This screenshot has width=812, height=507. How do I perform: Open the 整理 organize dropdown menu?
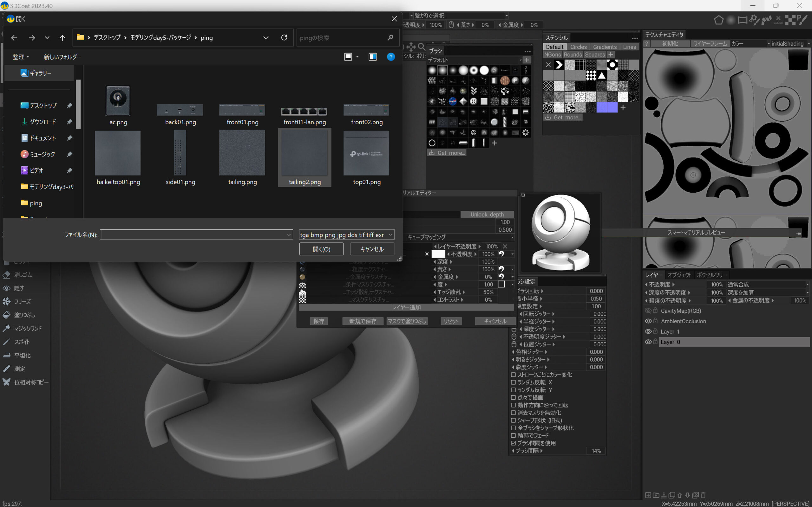coord(21,57)
